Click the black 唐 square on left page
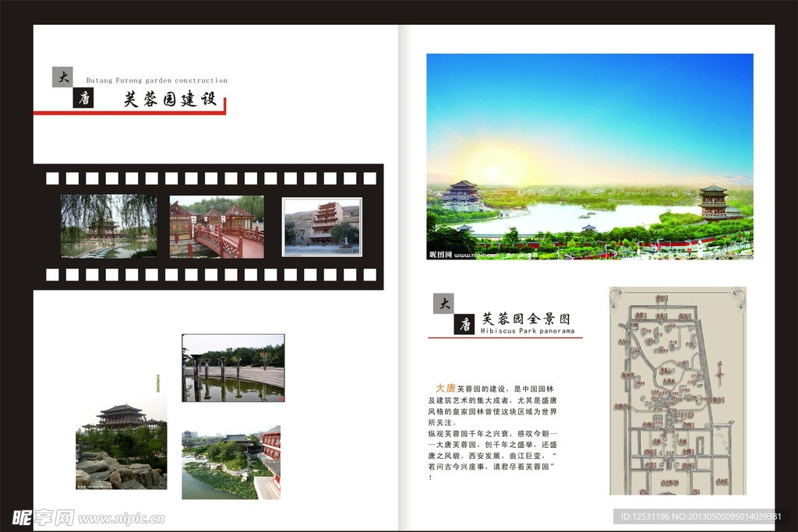Screen dimensions: 798x532 83,98
